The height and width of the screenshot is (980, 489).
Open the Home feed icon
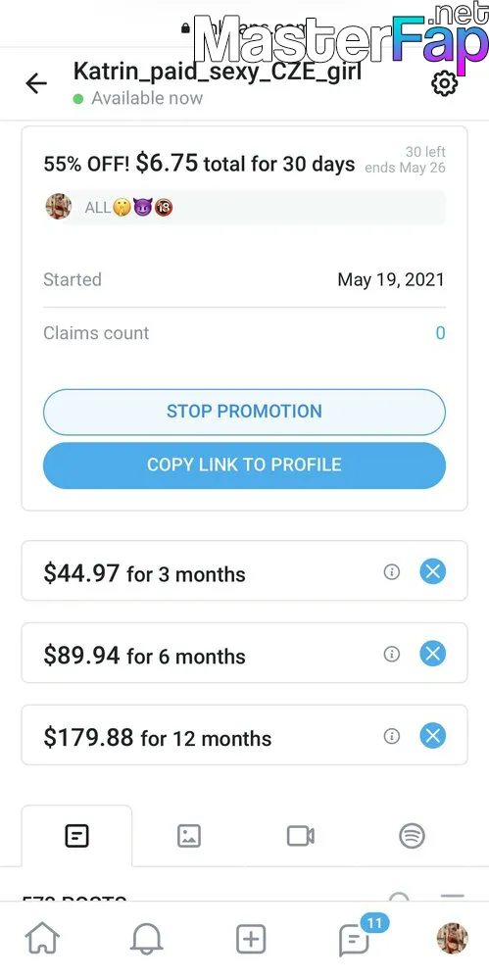click(x=42, y=939)
